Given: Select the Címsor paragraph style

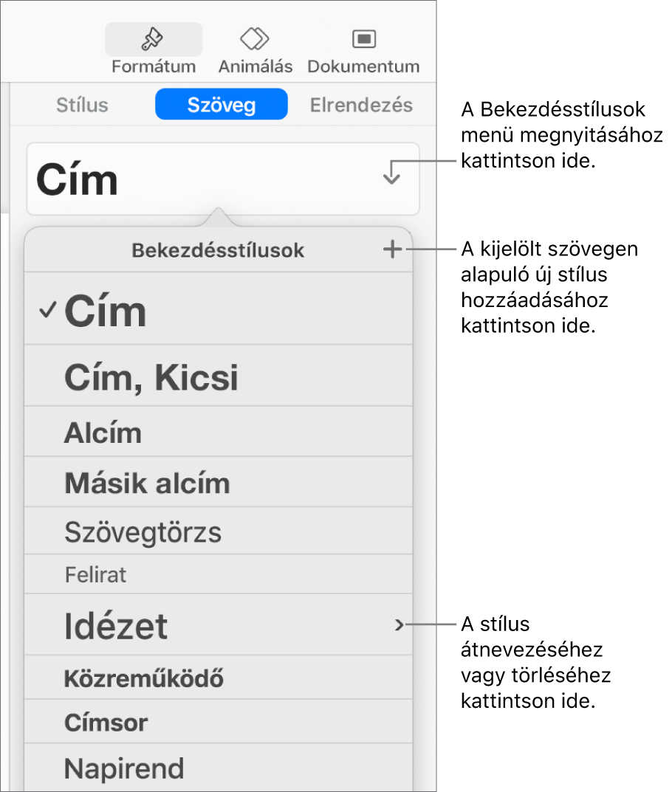Looking at the screenshot, I should pyautogui.click(x=219, y=722).
